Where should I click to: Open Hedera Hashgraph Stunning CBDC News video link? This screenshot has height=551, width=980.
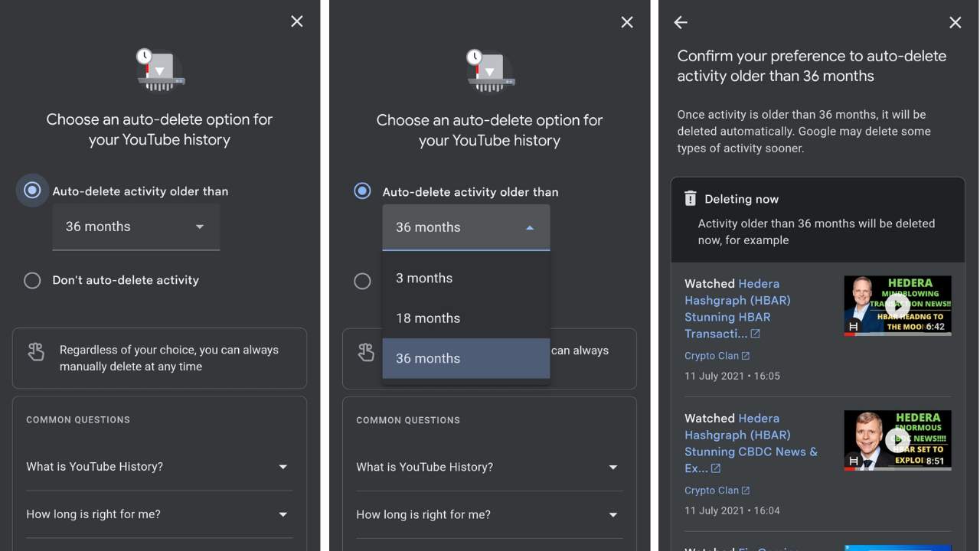point(751,435)
